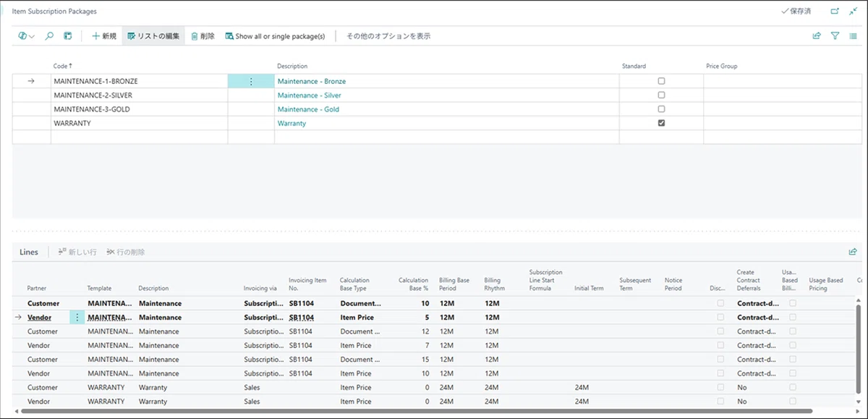Click Show all or single package(s)
This screenshot has height=419, width=868.
coord(275,35)
